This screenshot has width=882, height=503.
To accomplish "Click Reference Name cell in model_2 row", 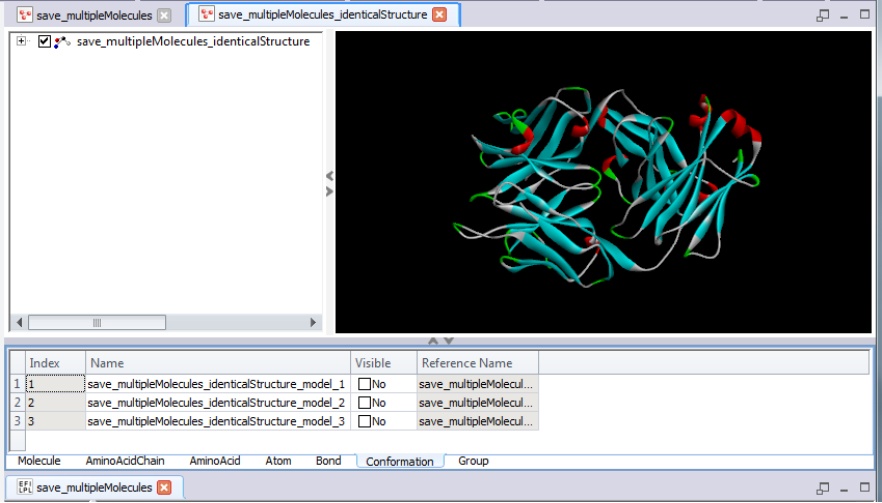I will (478, 403).
